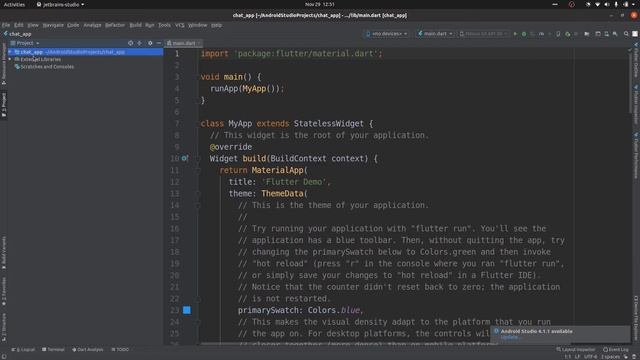Fold the ThemeData block at line 13
640x360 pixels.
coord(198,193)
